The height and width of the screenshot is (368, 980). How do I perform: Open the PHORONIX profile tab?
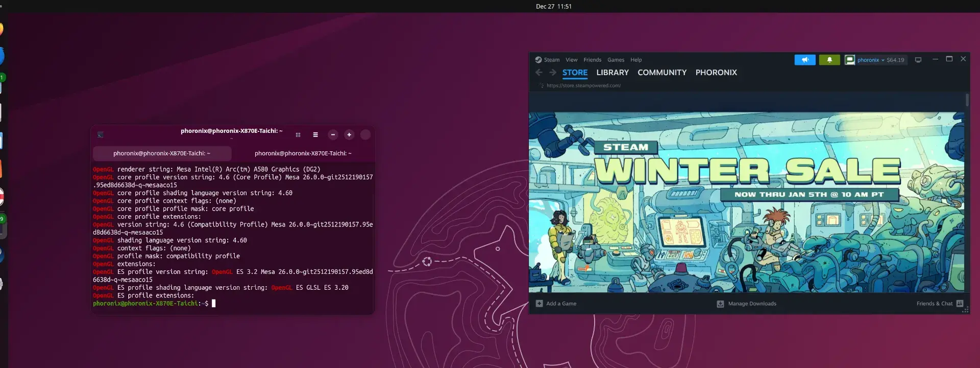pos(716,73)
